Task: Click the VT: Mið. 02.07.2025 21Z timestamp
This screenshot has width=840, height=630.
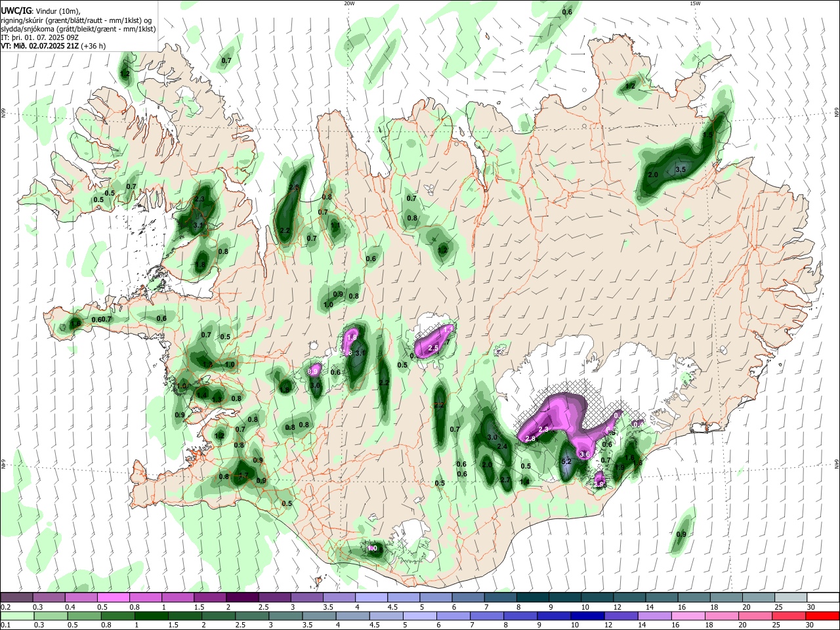Action: point(39,46)
